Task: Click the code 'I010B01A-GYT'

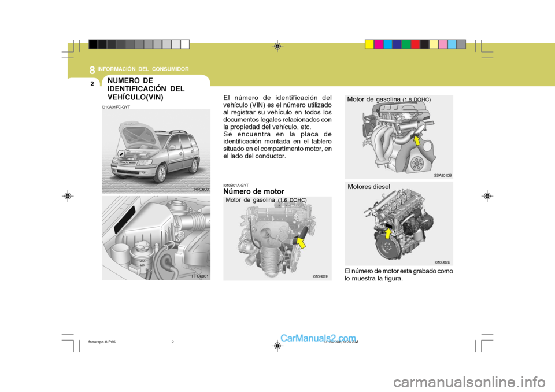Action: pos(236,185)
